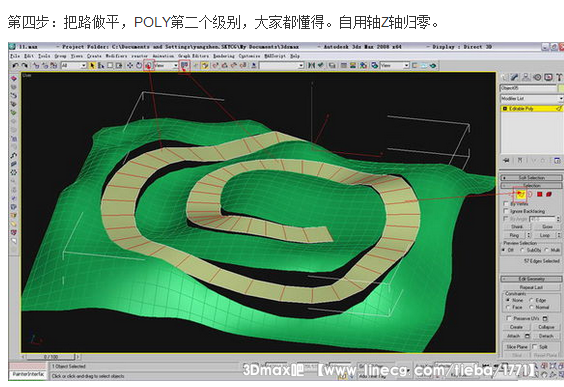Click the object color swatch beside name

coord(560,88)
